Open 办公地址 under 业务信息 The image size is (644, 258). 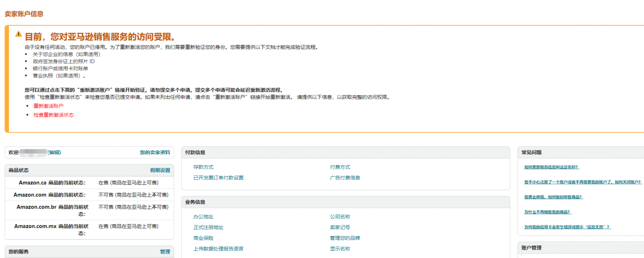[203, 216]
